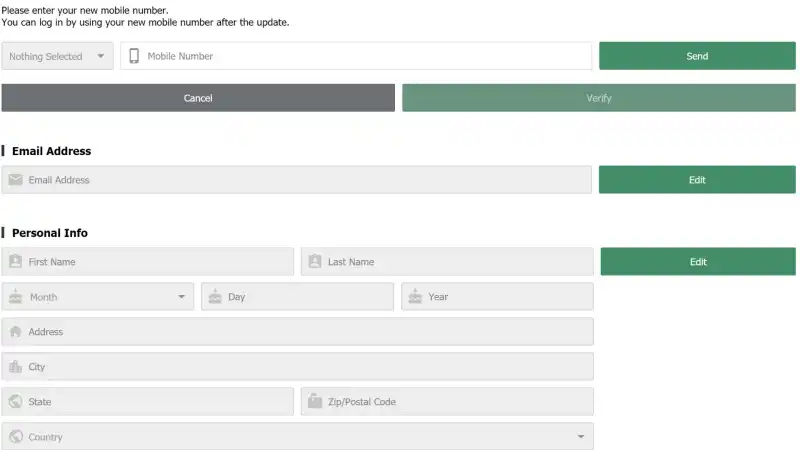Image resolution: width=800 pixels, height=450 pixels.
Task: Click the person icon beside First Name
Action: (x=15, y=262)
